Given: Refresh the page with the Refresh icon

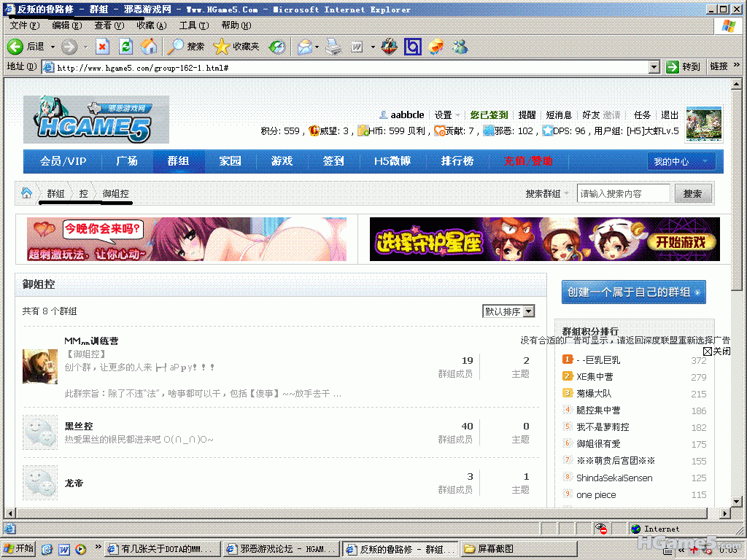Looking at the screenshot, I should click(x=125, y=47).
